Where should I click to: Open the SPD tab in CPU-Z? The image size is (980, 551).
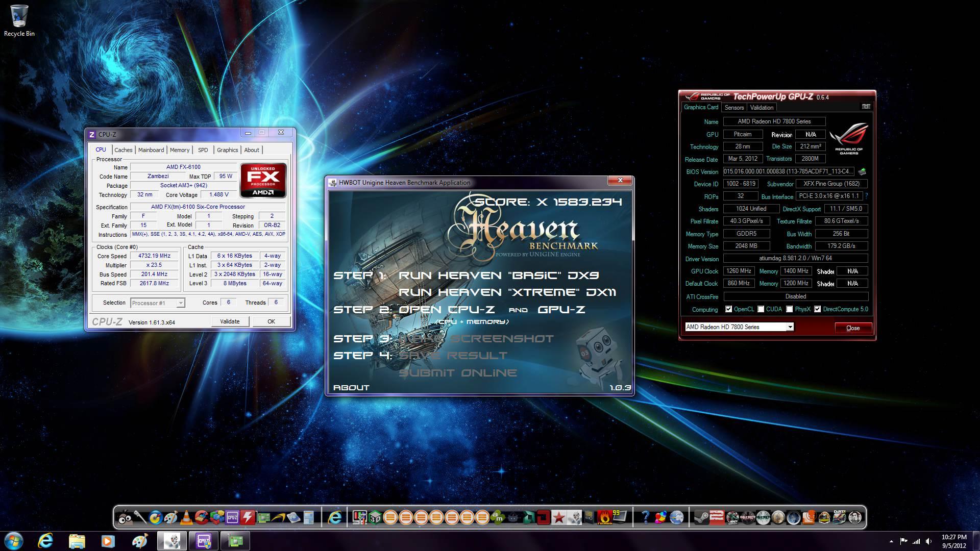tap(203, 150)
